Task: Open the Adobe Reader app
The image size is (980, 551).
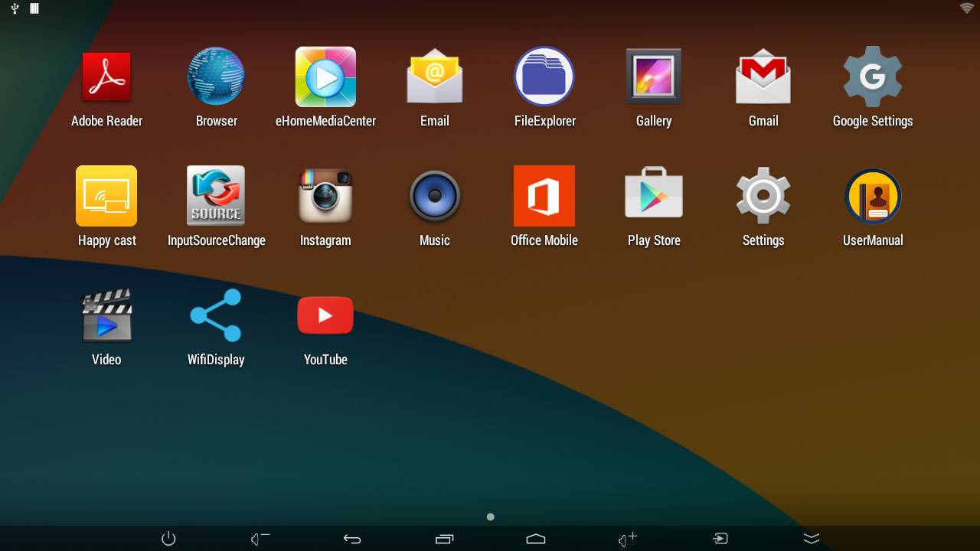Action: (x=106, y=77)
